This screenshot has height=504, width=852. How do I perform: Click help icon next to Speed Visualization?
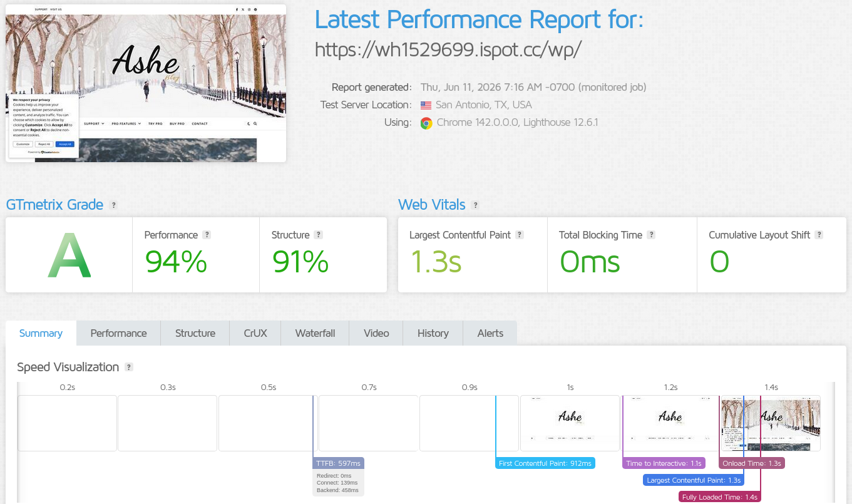[128, 367]
